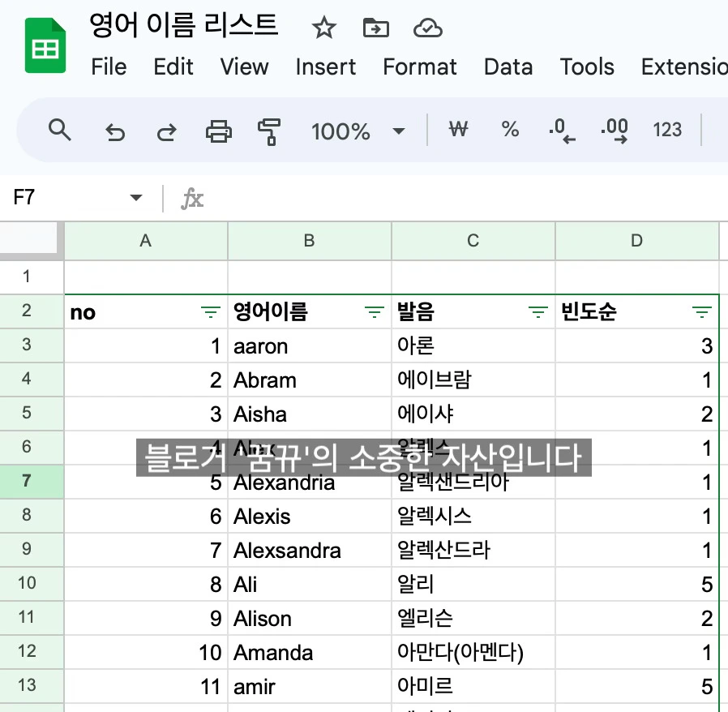Select column B header
728x712 pixels.
pyautogui.click(x=310, y=241)
